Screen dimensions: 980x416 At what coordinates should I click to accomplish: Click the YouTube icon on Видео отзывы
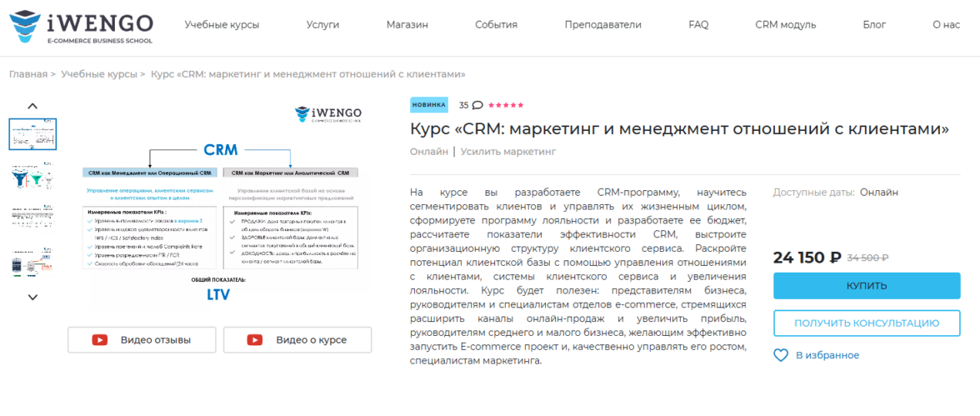coord(99,340)
